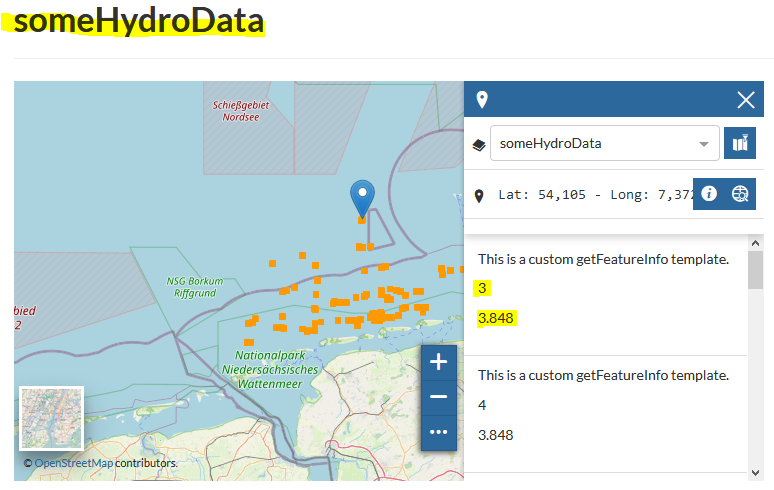Click the NSG Borkum Riffgrund map label

tap(195, 287)
